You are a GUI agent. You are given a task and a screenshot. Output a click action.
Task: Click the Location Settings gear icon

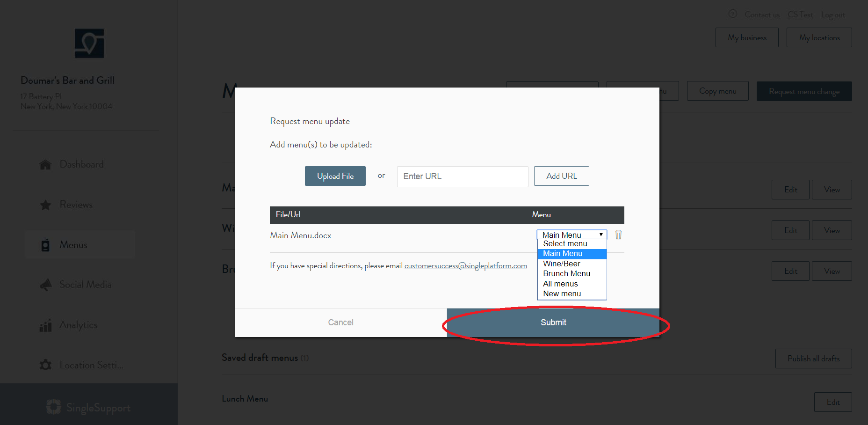(x=45, y=365)
